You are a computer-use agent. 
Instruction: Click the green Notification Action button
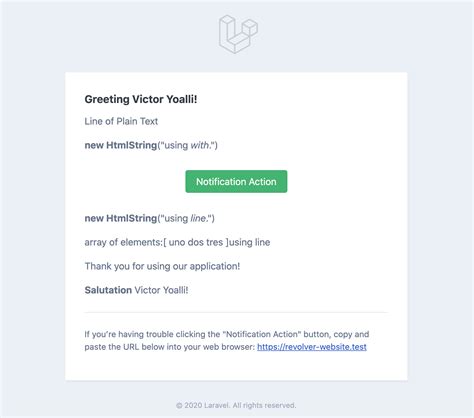[x=236, y=181]
